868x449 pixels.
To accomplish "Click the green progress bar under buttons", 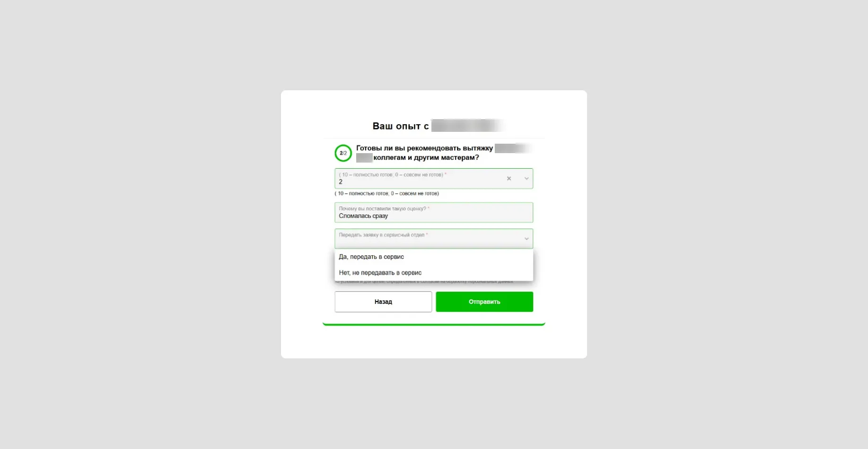I will coord(434,324).
